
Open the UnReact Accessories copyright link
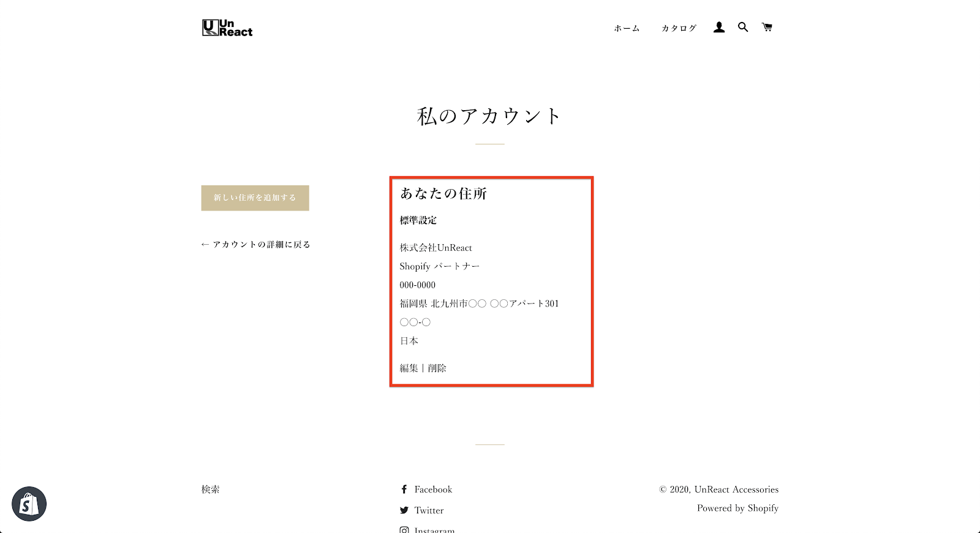tap(736, 490)
